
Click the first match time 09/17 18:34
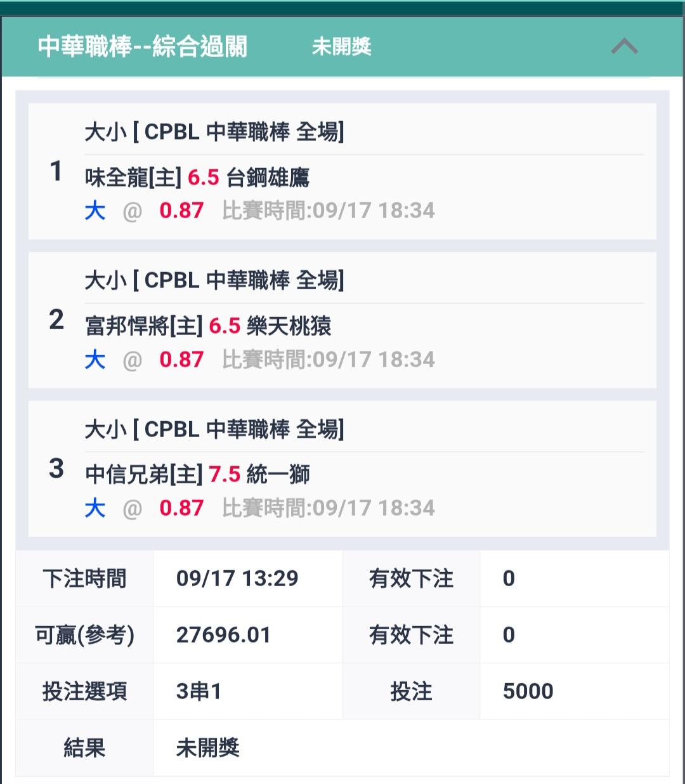(x=329, y=211)
